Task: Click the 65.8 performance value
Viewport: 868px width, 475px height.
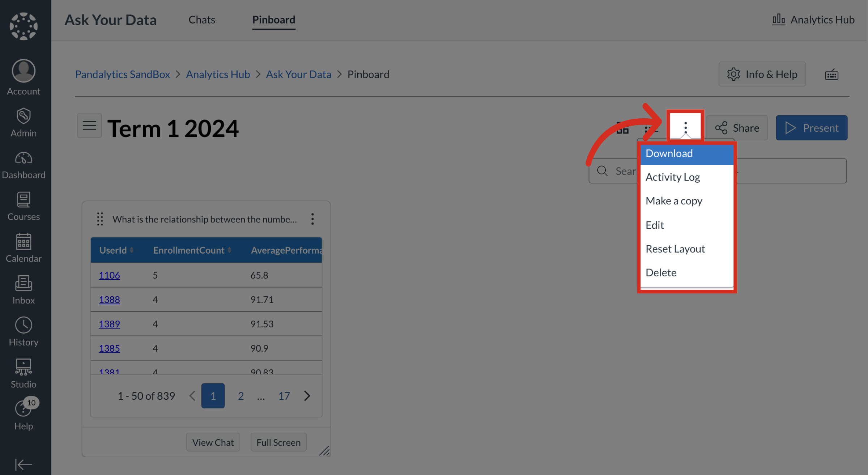Action: tap(259, 275)
